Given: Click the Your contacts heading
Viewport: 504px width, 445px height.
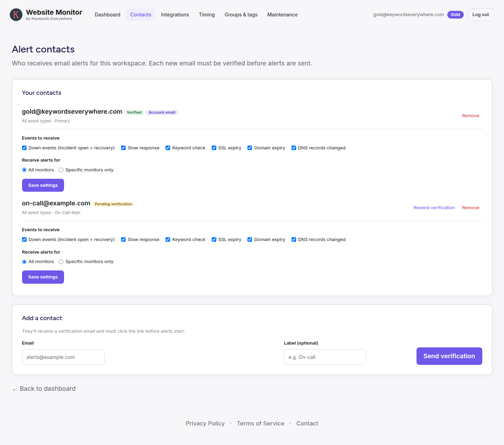Looking at the screenshot, I should [42, 93].
